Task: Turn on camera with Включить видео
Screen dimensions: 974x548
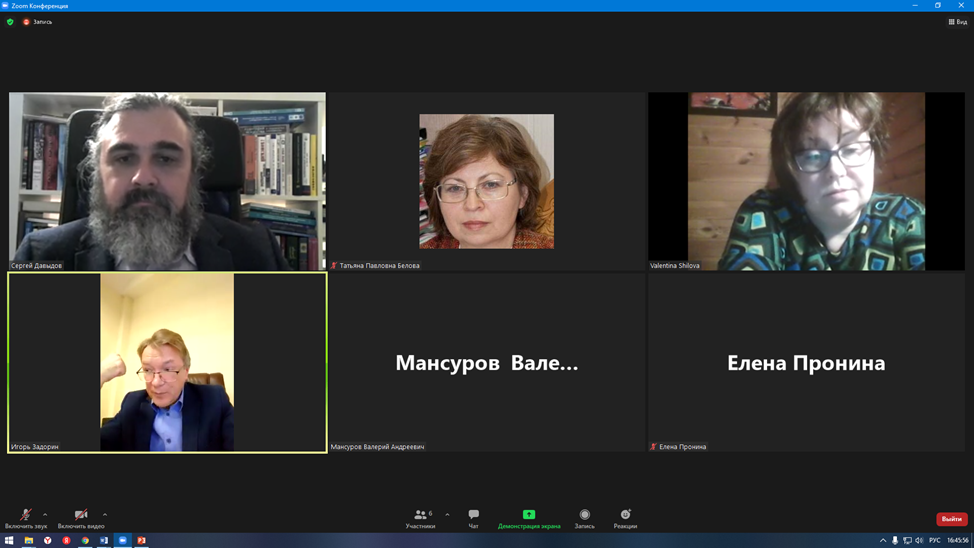Action: 81,516
